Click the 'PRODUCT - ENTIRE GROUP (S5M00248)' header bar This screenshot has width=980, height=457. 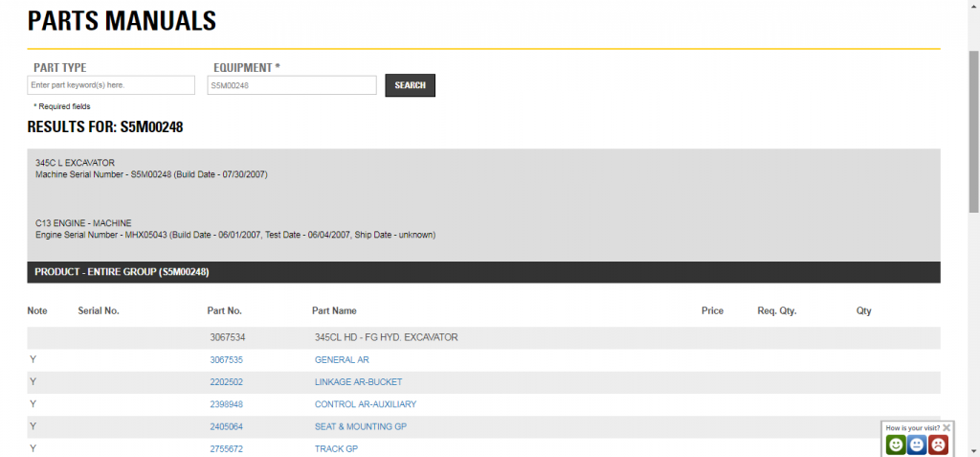click(x=483, y=272)
